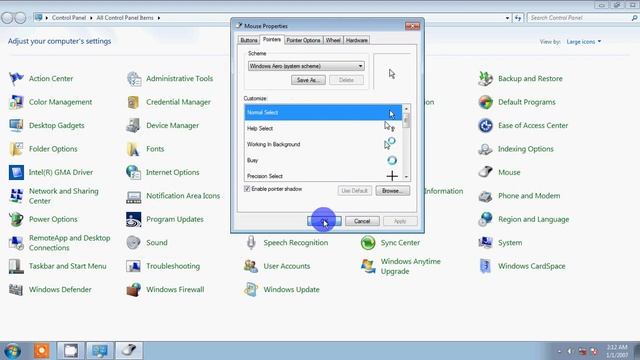The width and height of the screenshot is (640, 360).
Task: Click the OK button in Mouse Properties
Action: tap(324, 221)
